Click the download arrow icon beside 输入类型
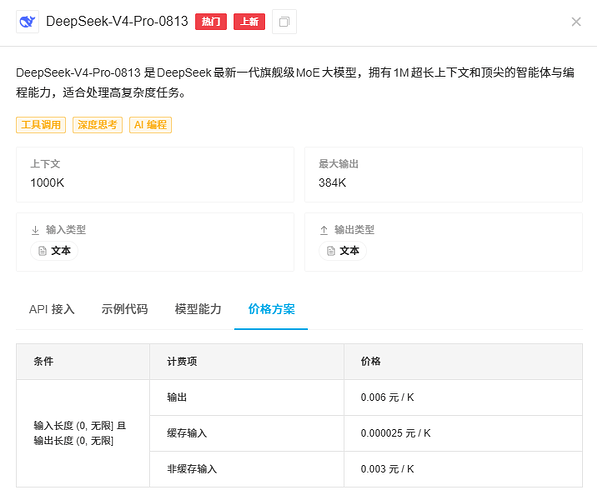 [35, 230]
